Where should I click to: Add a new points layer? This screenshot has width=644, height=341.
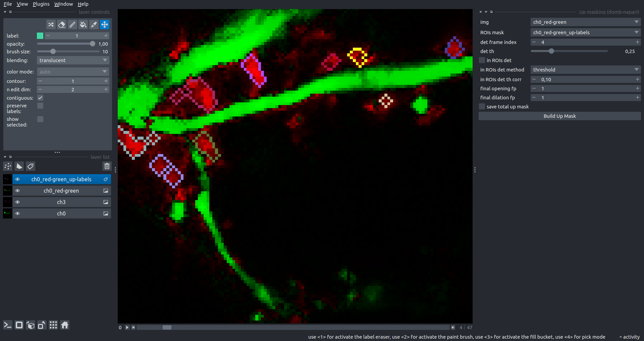[x=8, y=166]
